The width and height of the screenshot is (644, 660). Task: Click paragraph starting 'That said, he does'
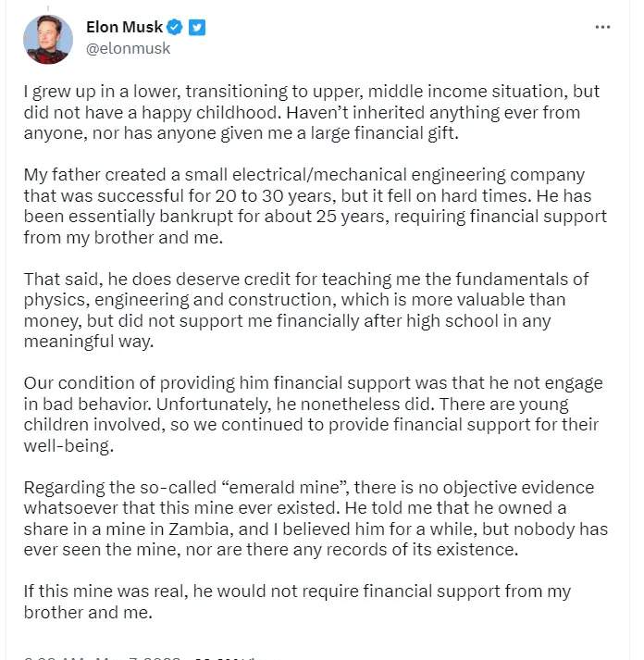[x=305, y=310]
